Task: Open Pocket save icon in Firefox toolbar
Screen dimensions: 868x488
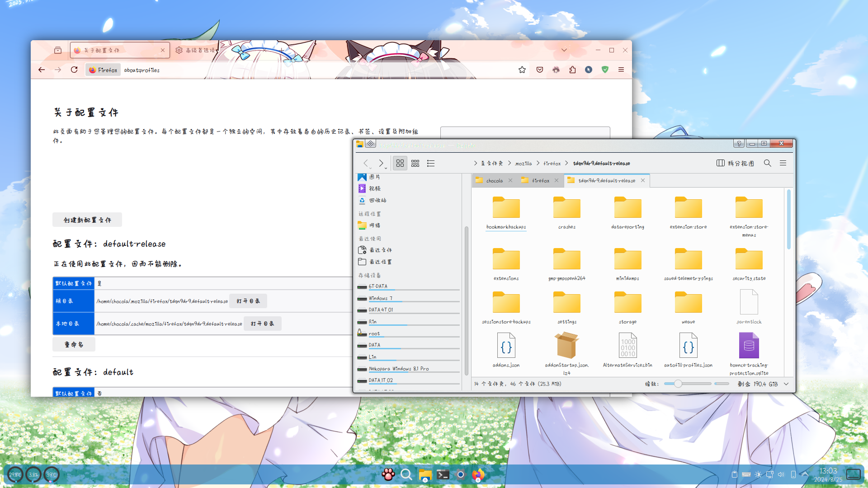Action: (540, 70)
